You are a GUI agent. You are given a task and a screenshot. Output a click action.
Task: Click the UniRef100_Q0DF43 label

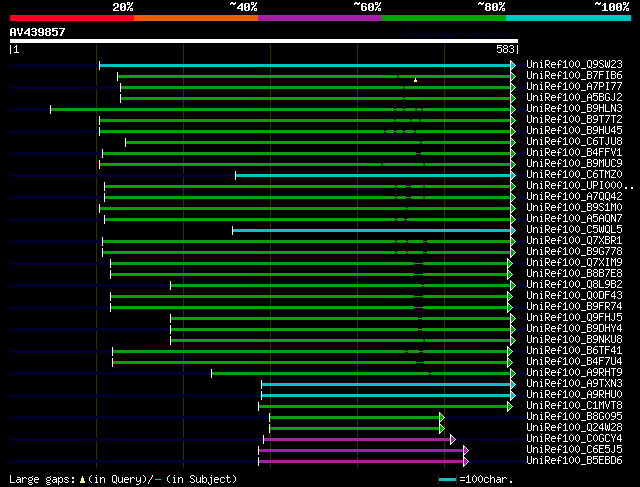click(574, 296)
